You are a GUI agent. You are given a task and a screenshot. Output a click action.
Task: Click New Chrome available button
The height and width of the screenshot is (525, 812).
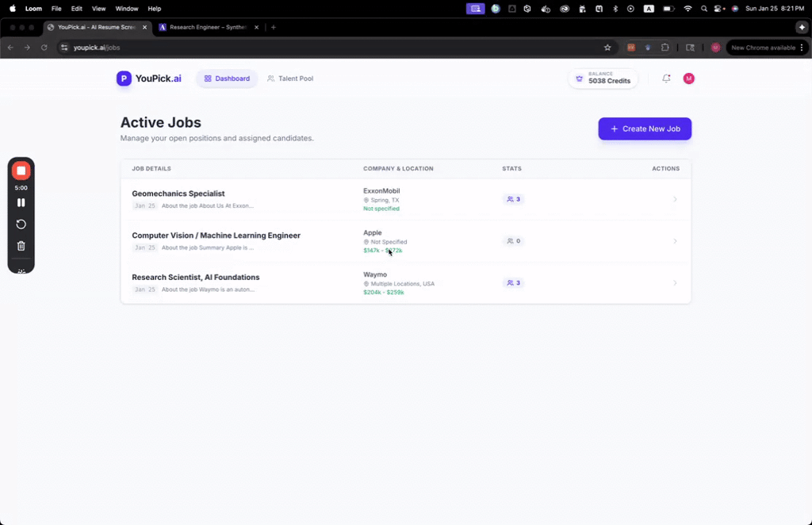pos(764,48)
